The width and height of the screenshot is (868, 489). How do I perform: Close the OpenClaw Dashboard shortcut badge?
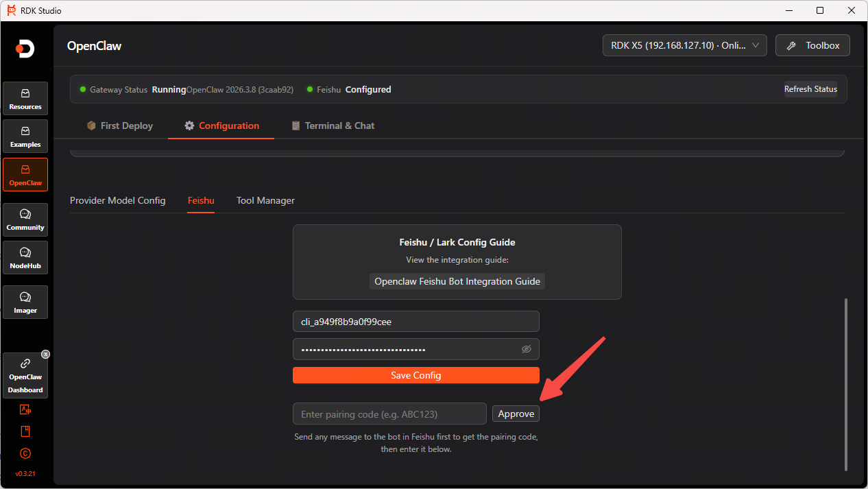tap(45, 355)
